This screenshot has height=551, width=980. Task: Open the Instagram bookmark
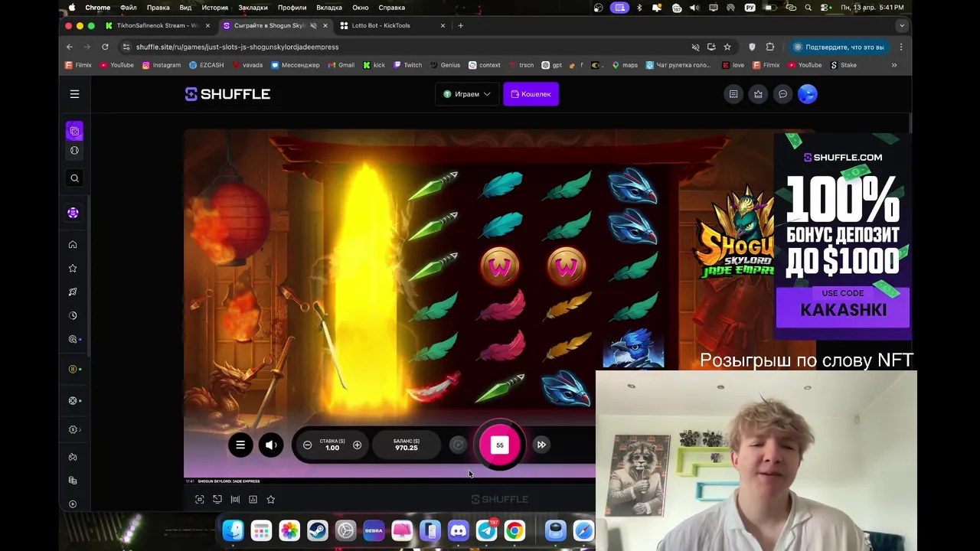pyautogui.click(x=162, y=65)
